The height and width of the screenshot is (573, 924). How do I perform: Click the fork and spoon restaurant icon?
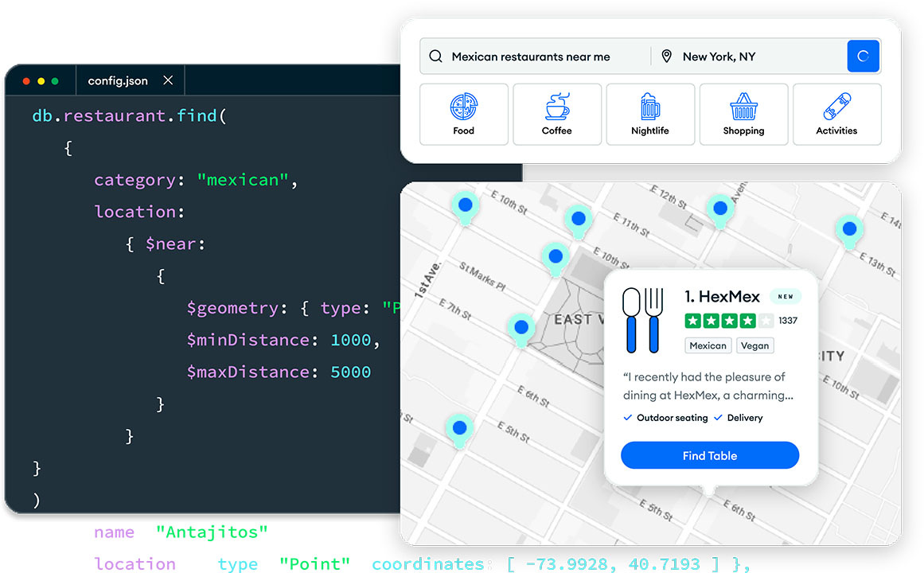pos(643,319)
